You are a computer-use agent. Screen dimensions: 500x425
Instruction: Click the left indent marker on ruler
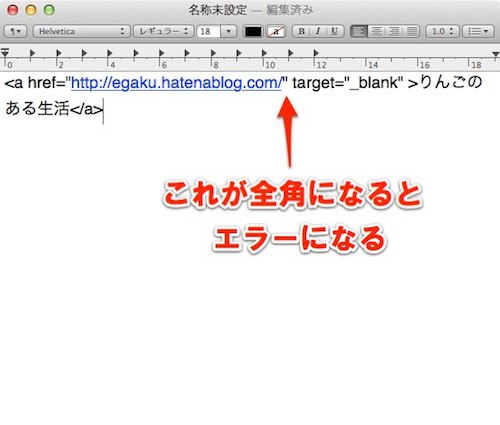[x=5, y=53]
